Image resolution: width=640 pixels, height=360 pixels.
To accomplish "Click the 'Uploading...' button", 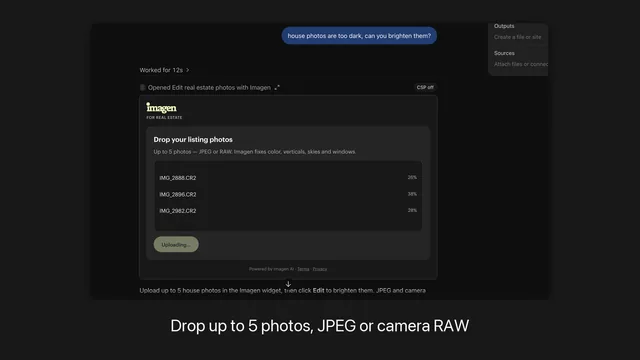I will tap(176, 244).
